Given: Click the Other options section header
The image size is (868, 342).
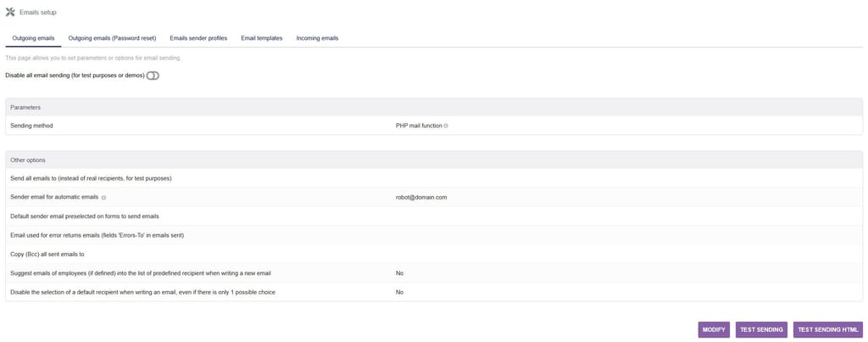Looking at the screenshot, I should point(434,160).
